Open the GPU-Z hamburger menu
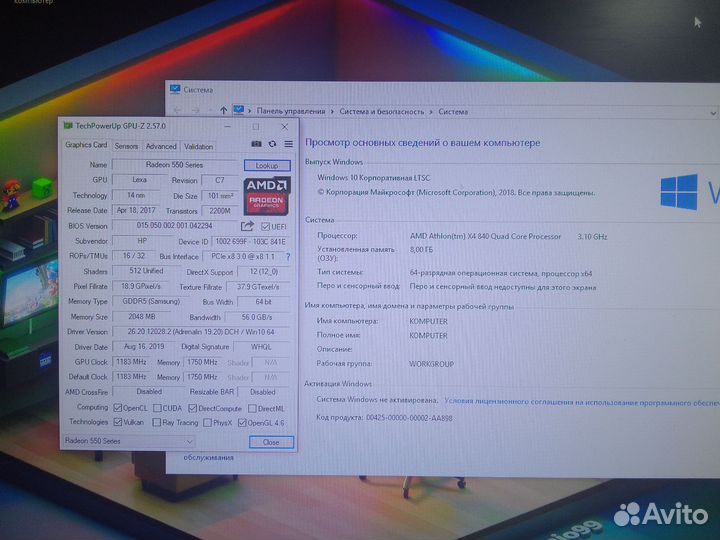Image resolution: width=720 pixels, height=540 pixels. point(288,144)
